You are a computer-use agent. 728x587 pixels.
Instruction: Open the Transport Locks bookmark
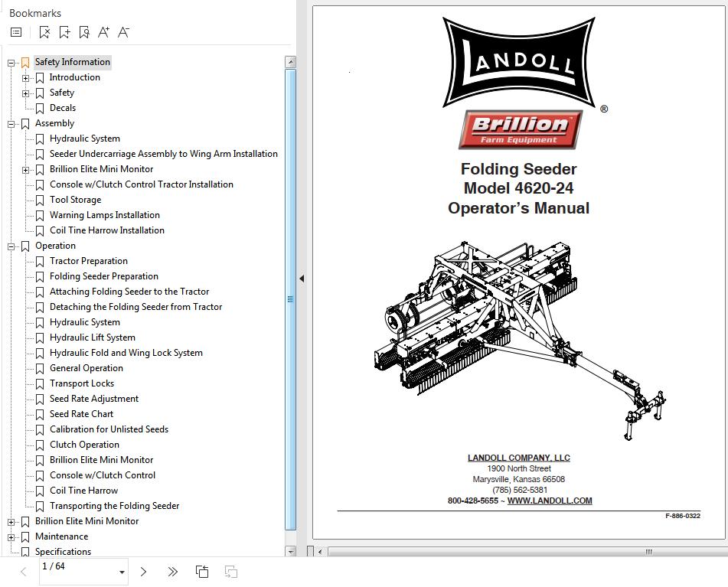[82, 383]
